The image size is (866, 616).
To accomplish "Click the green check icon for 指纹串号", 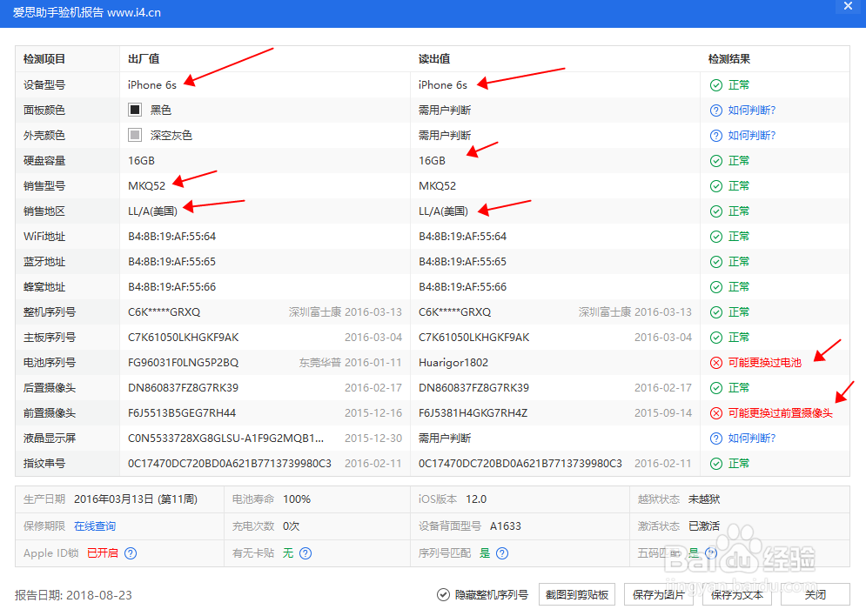I will [715, 464].
